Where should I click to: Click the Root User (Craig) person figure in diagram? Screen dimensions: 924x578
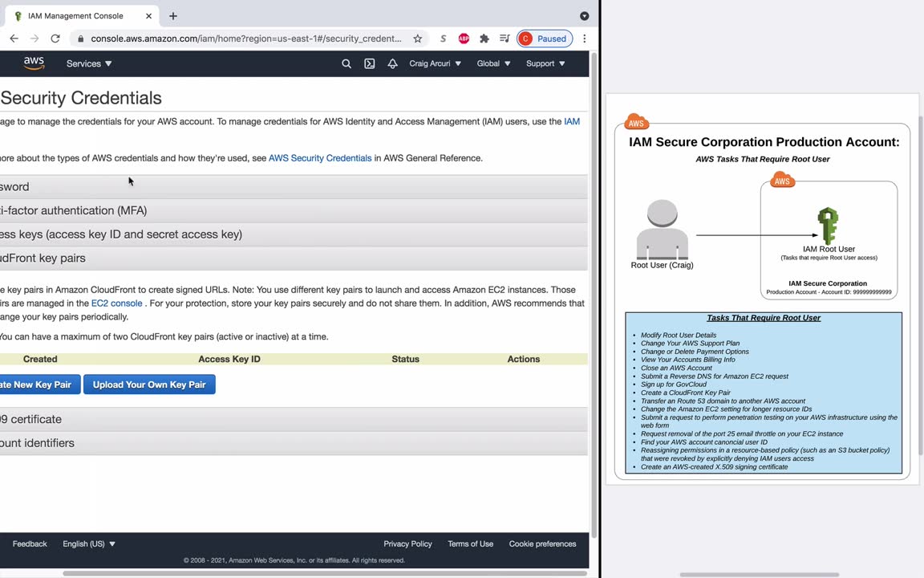(x=662, y=230)
